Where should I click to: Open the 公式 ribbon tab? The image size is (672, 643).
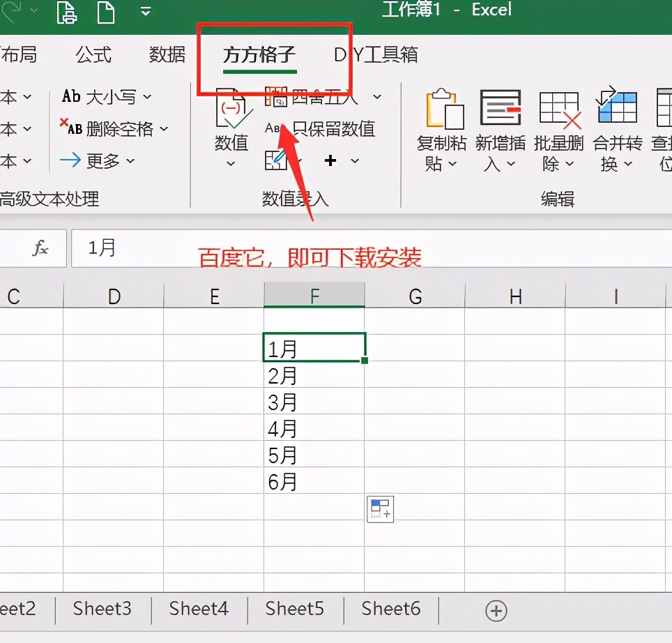click(x=93, y=55)
